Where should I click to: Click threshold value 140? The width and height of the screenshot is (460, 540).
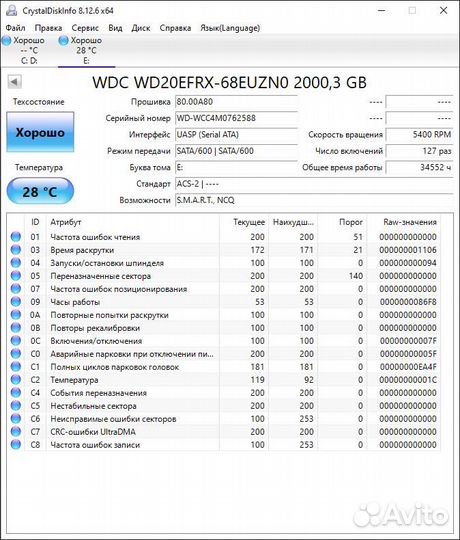coord(356,276)
